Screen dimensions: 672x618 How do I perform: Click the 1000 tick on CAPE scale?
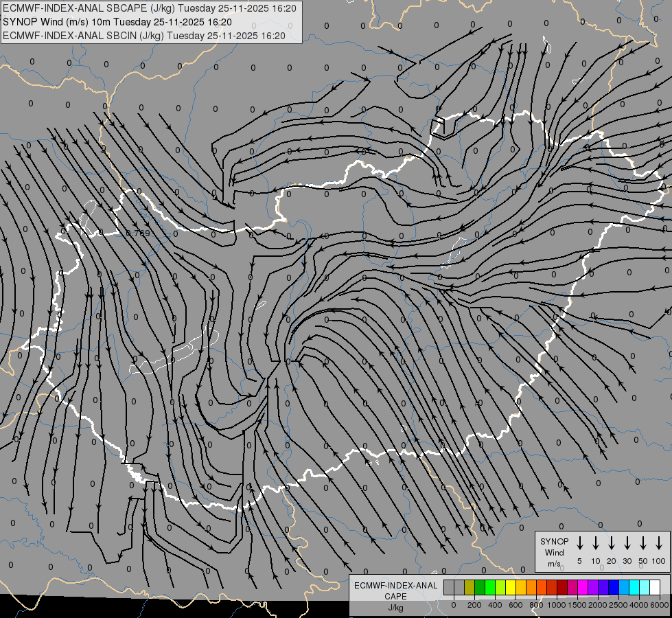[556, 605]
